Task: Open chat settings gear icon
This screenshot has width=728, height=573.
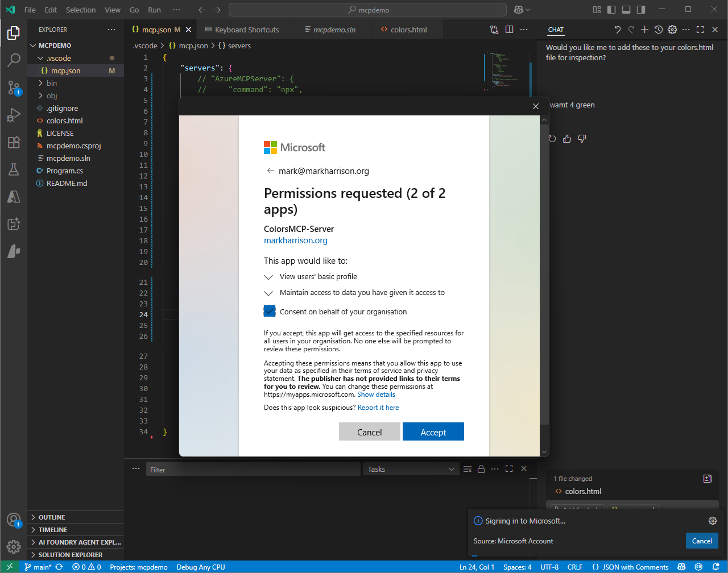Action: click(672, 30)
